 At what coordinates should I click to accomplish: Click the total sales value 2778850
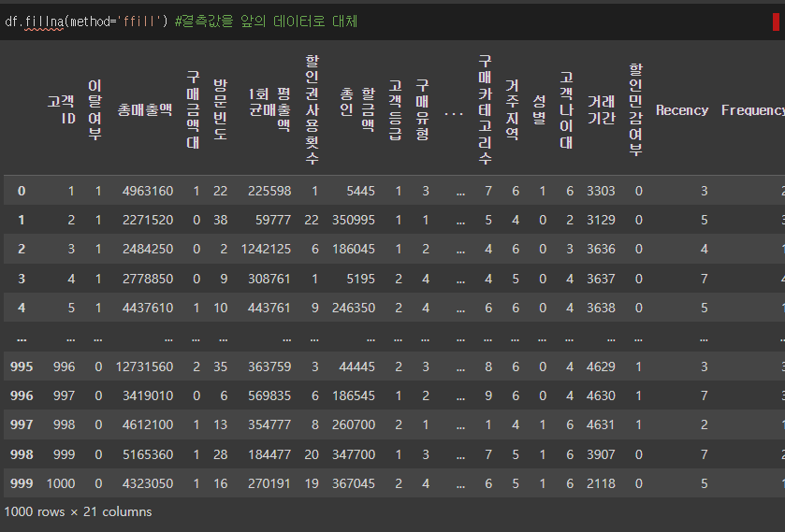tap(148, 279)
